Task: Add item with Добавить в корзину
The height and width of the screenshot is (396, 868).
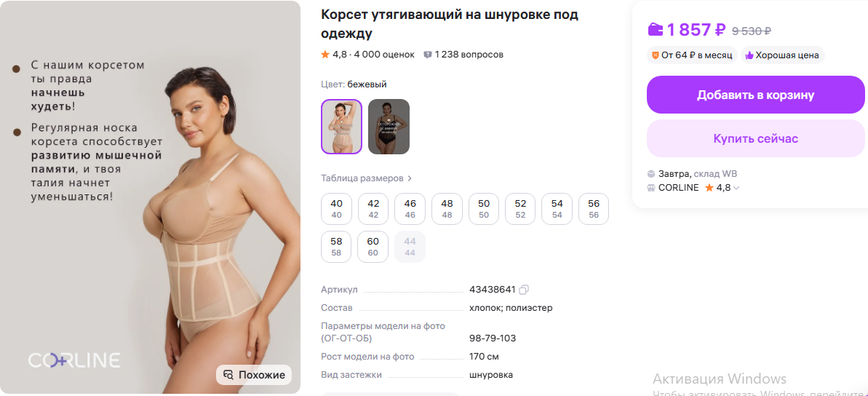Action: pos(756,95)
